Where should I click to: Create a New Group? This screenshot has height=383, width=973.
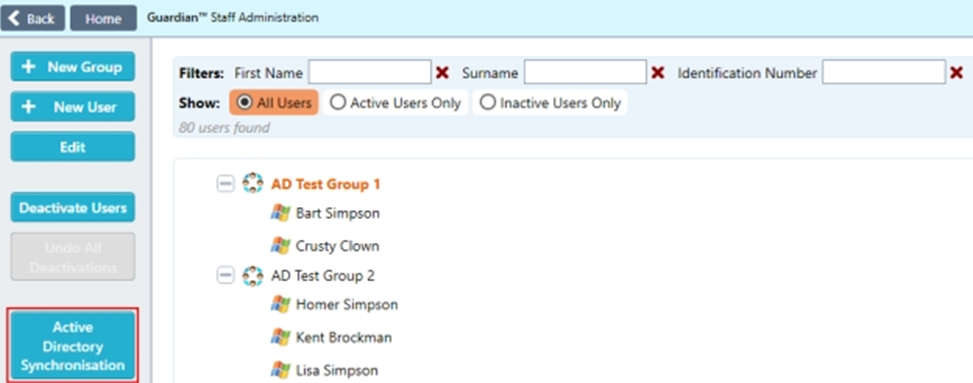(73, 66)
